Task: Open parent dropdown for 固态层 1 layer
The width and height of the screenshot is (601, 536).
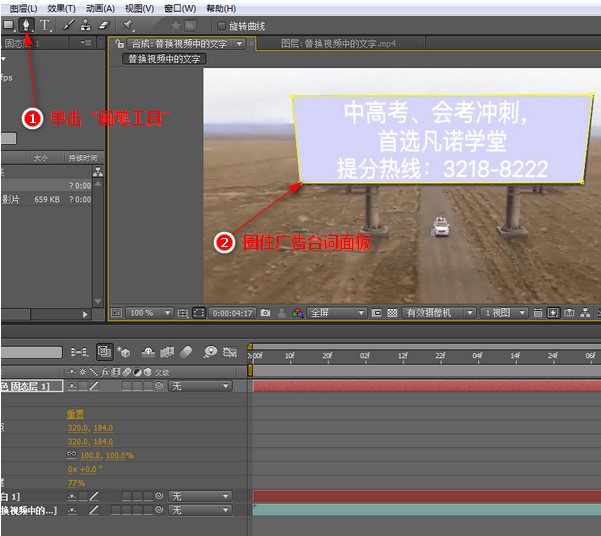Action: click(x=200, y=386)
